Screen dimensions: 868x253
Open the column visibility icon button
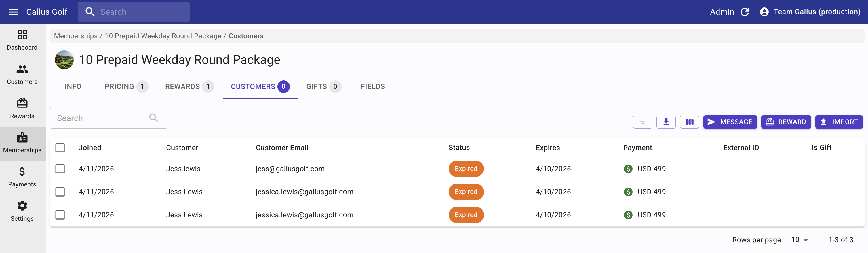pyautogui.click(x=689, y=122)
